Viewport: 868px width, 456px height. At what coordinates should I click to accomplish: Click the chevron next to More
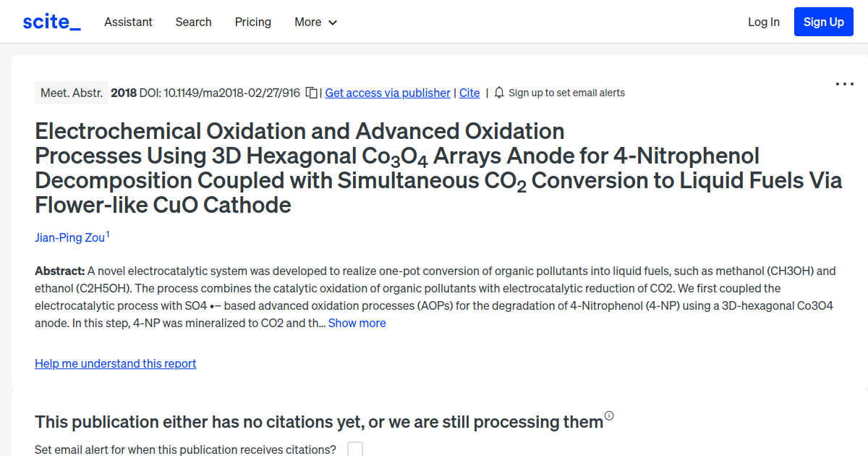pos(333,22)
